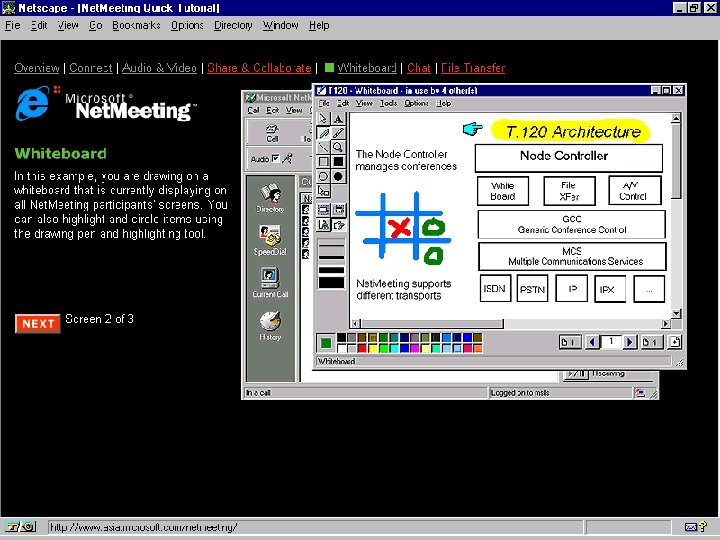Click the Netscape mail envelope icon
Viewport: 720px width, 540px height.
(x=690, y=527)
